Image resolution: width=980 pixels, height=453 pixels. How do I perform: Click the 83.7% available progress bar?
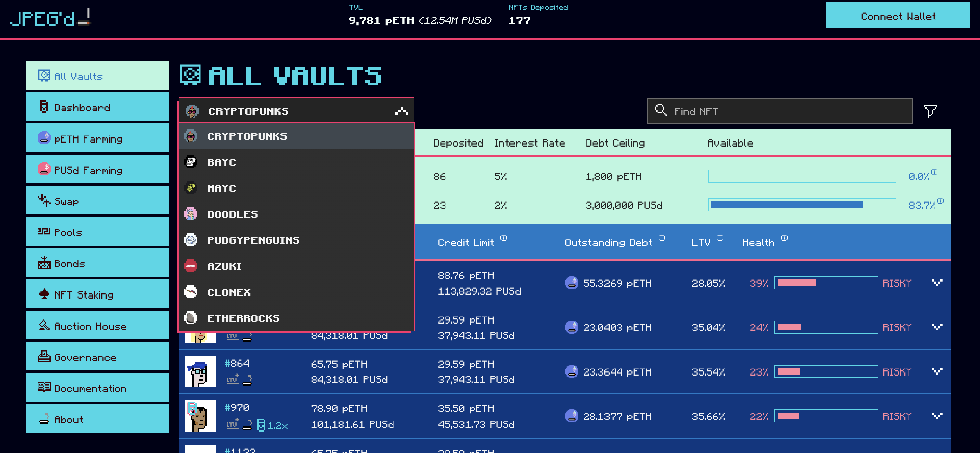[x=802, y=205]
